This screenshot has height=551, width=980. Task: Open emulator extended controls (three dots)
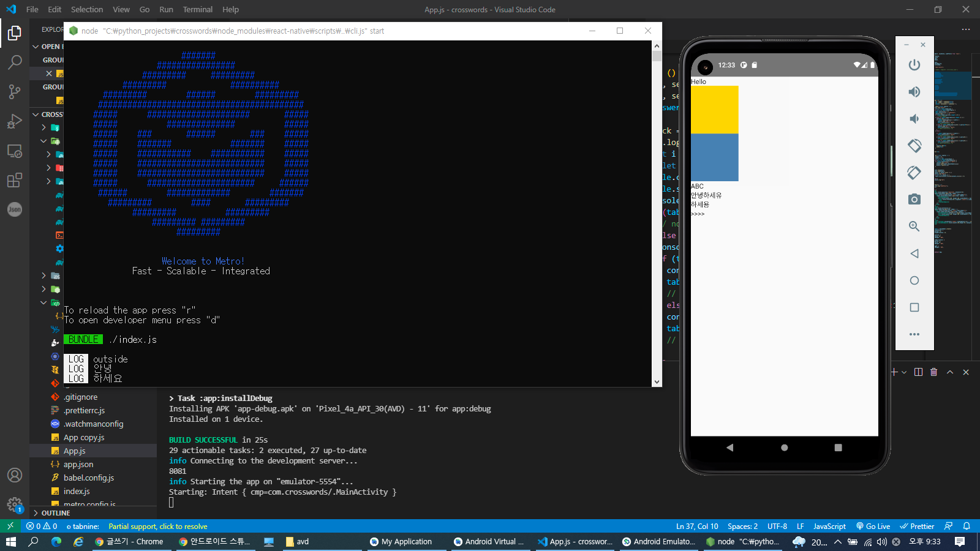click(x=914, y=334)
